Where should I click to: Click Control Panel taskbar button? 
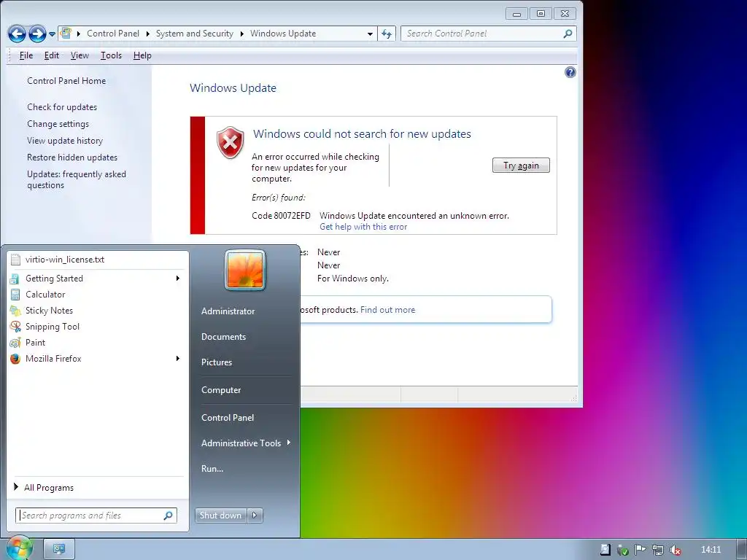coord(59,549)
